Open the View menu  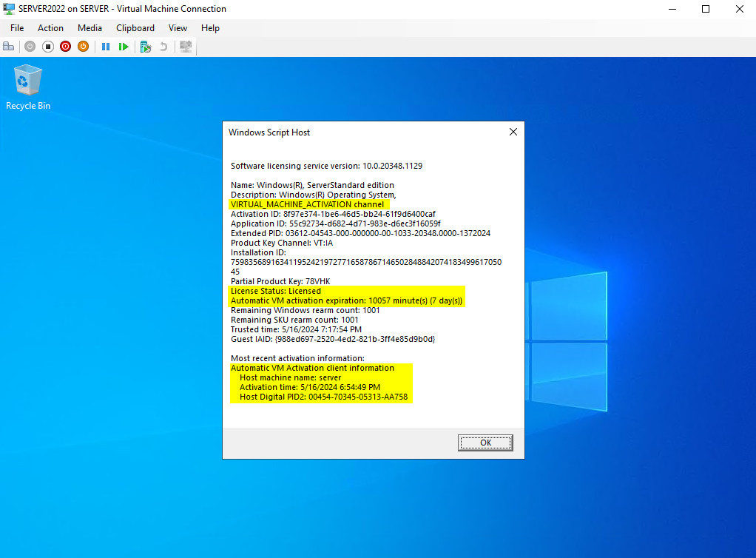pos(178,28)
